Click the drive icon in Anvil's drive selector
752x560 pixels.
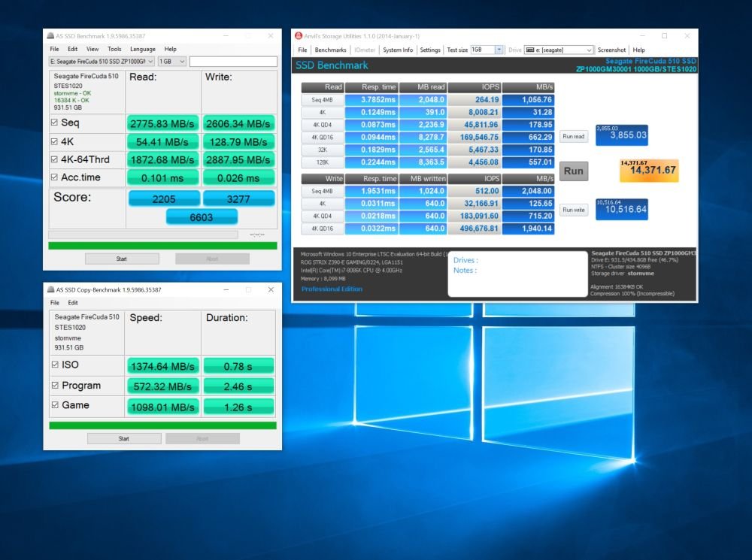click(530, 50)
